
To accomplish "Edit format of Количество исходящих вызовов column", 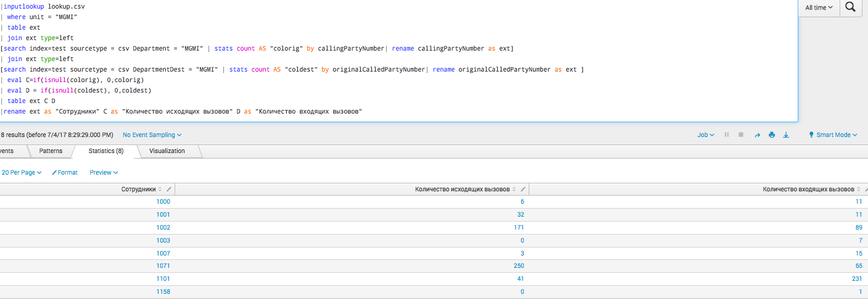I will pyautogui.click(x=523, y=190).
